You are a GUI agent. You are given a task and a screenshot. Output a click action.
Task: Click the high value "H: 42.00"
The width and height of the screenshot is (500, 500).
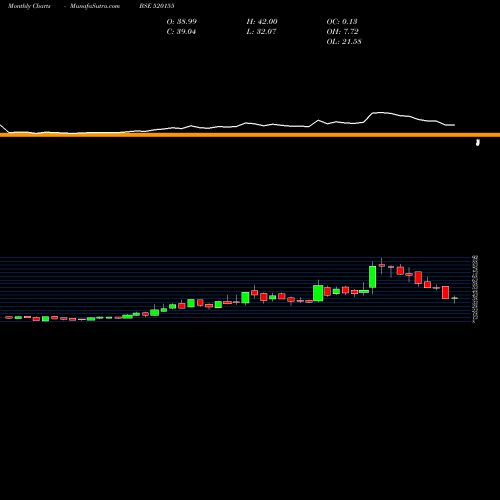click(x=262, y=21)
